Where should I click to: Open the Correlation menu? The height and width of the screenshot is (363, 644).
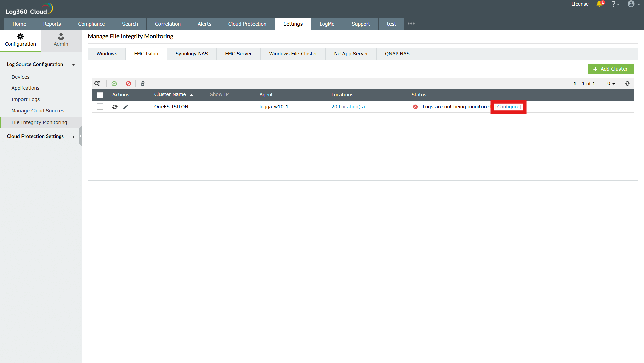tap(168, 24)
